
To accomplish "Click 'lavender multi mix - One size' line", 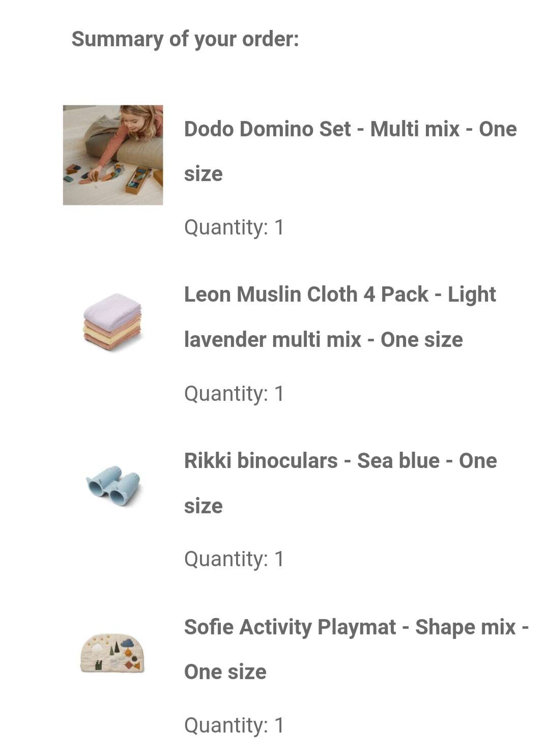I will point(324,340).
